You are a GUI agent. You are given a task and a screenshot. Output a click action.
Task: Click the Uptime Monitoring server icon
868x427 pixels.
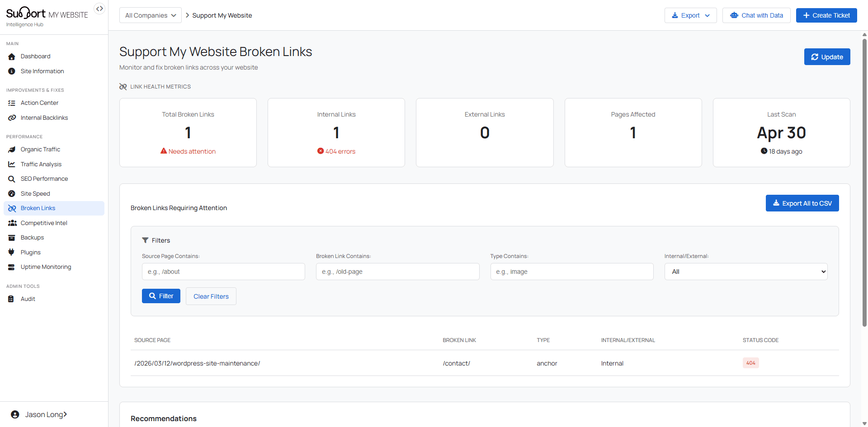[12, 267]
